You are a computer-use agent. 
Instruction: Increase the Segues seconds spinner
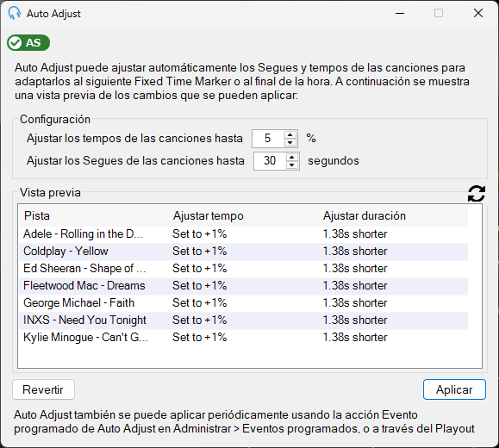pos(291,157)
